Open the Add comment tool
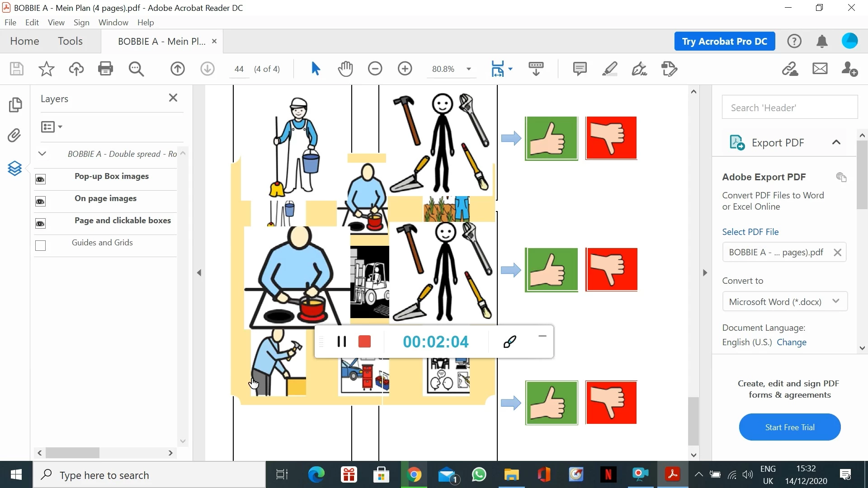The width and height of the screenshot is (868, 488). point(580,69)
